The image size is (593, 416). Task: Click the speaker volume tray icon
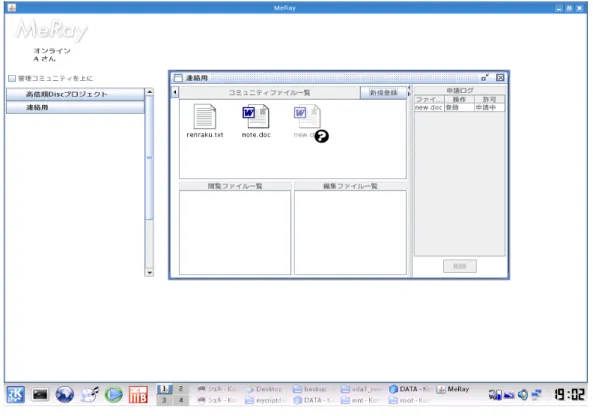pos(523,395)
